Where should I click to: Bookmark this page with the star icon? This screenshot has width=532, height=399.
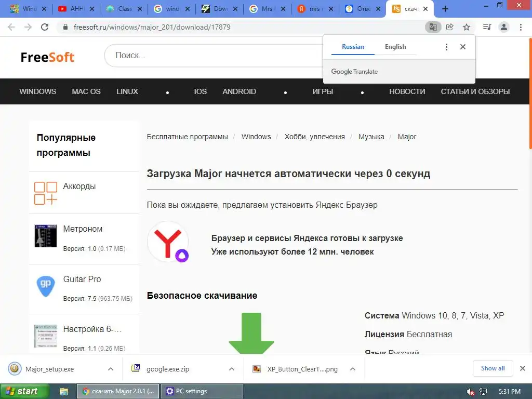pos(467,27)
